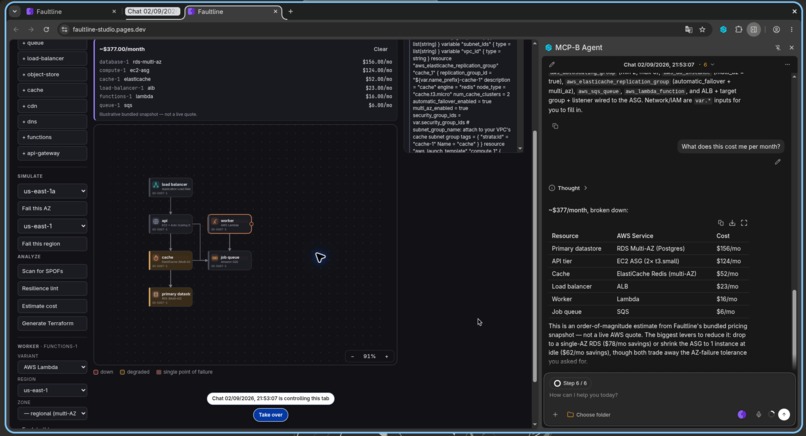
Task: Bookmark this page with the star icon
Action: click(702, 30)
